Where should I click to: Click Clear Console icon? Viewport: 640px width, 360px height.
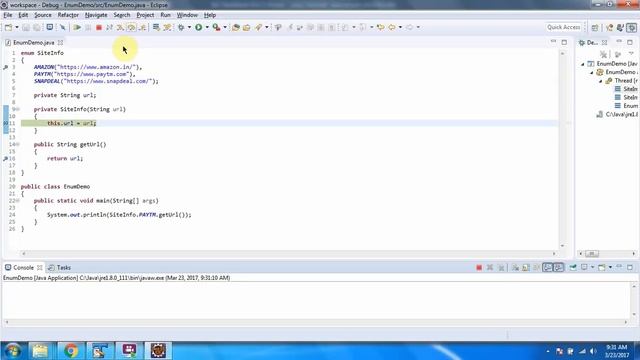click(x=515, y=267)
